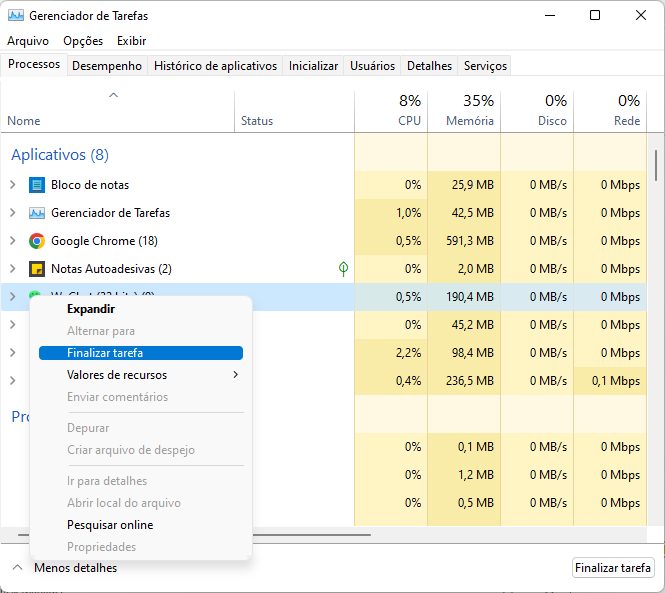The image size is (665, 593).
Task: Click the Task Manager title bar icon
Action: (x=14, y=16)
